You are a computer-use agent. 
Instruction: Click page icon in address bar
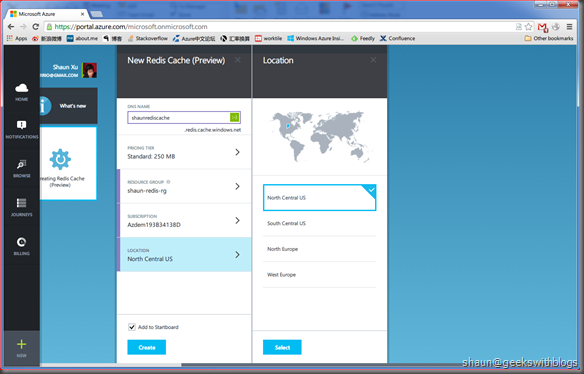click(518, 27)
